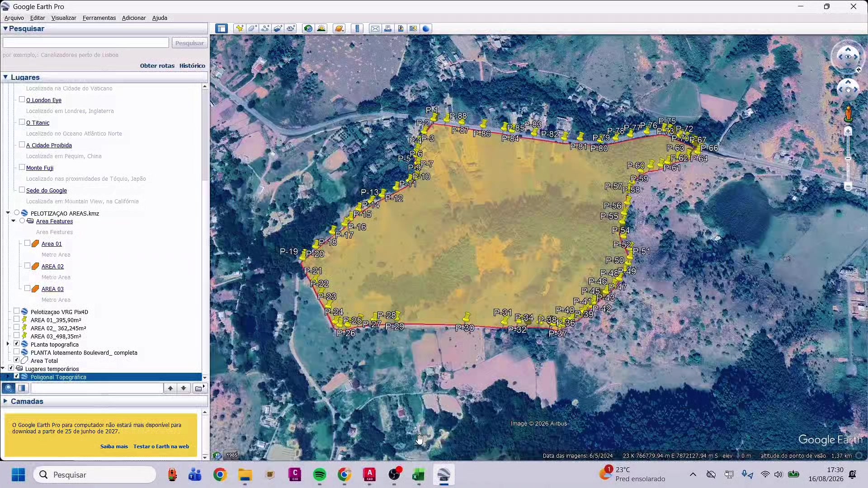
Task: Click the zoom slider handle
Action: tap(848, 159)
